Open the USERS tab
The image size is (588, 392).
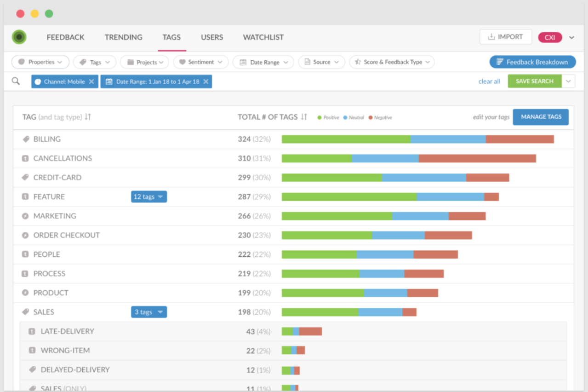[211, 37]
